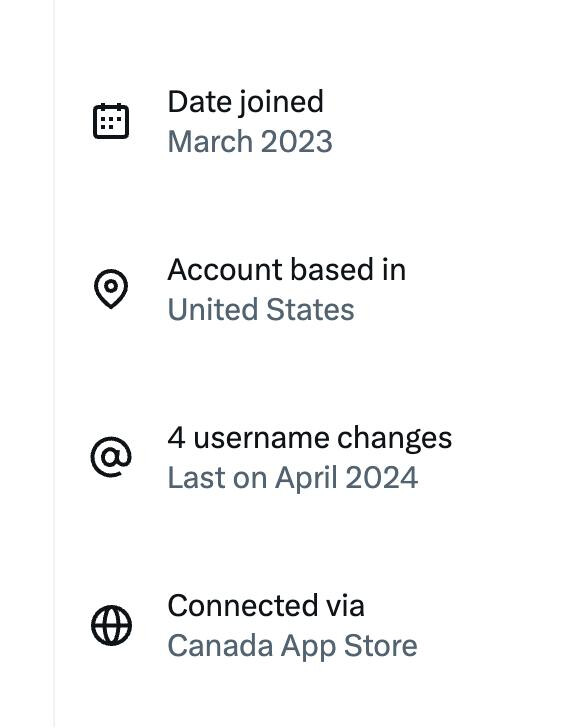
Task: Select the "Date joined" heading
Action: pos(245,102)
